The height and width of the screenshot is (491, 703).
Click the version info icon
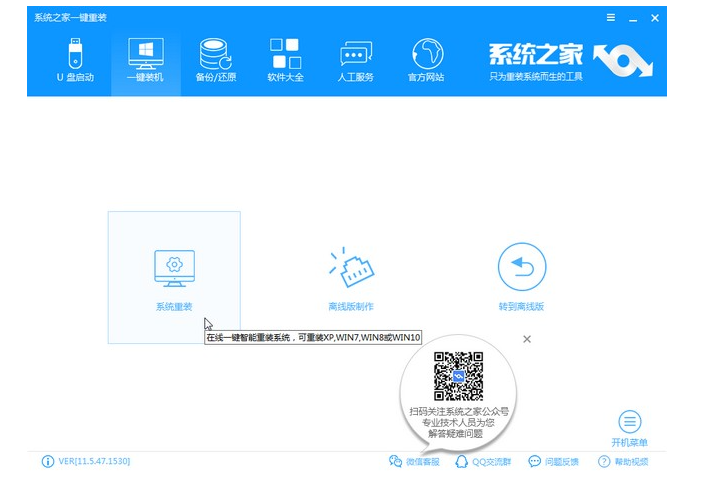(x=48, y=461)
